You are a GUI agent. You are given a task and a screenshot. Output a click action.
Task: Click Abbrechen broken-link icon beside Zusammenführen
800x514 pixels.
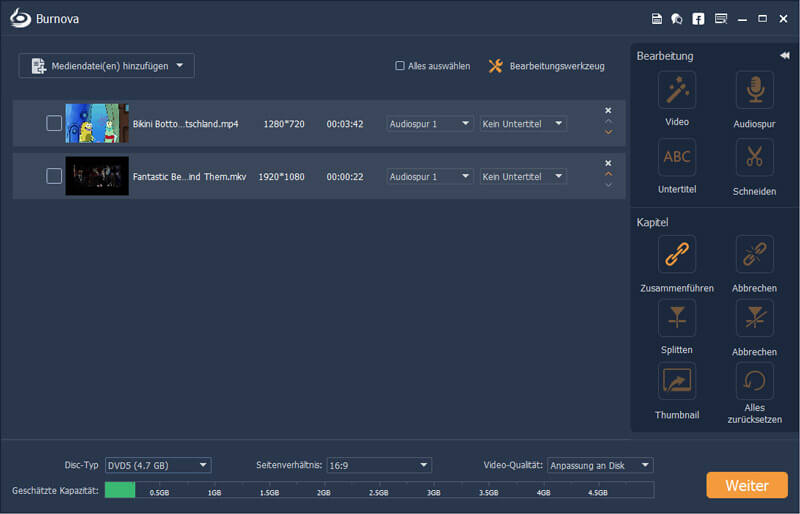point(754,254)
